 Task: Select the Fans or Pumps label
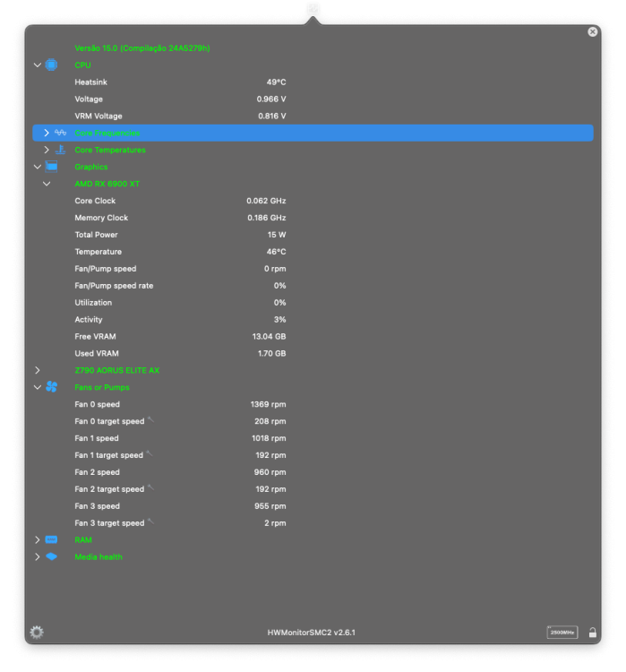point(102,387)
